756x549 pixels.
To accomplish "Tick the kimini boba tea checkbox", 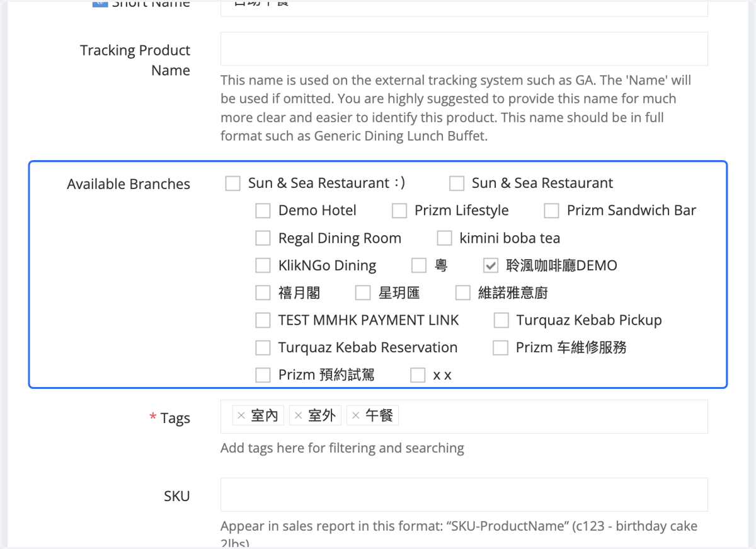I will 444,238.
